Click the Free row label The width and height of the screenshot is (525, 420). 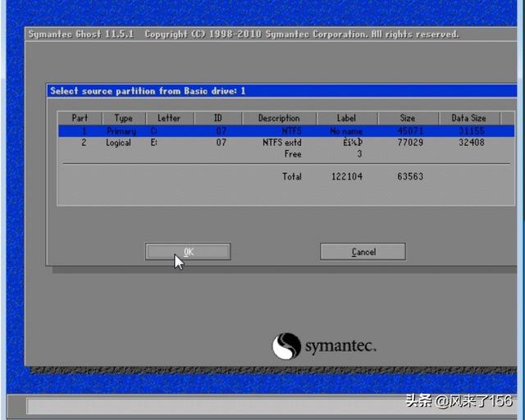293,154
